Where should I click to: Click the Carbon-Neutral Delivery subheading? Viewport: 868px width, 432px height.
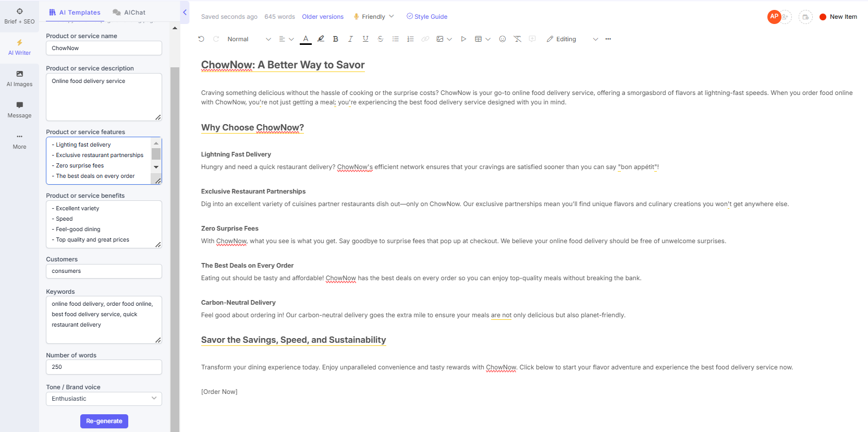pyautogui.click(x=238, y=303)
